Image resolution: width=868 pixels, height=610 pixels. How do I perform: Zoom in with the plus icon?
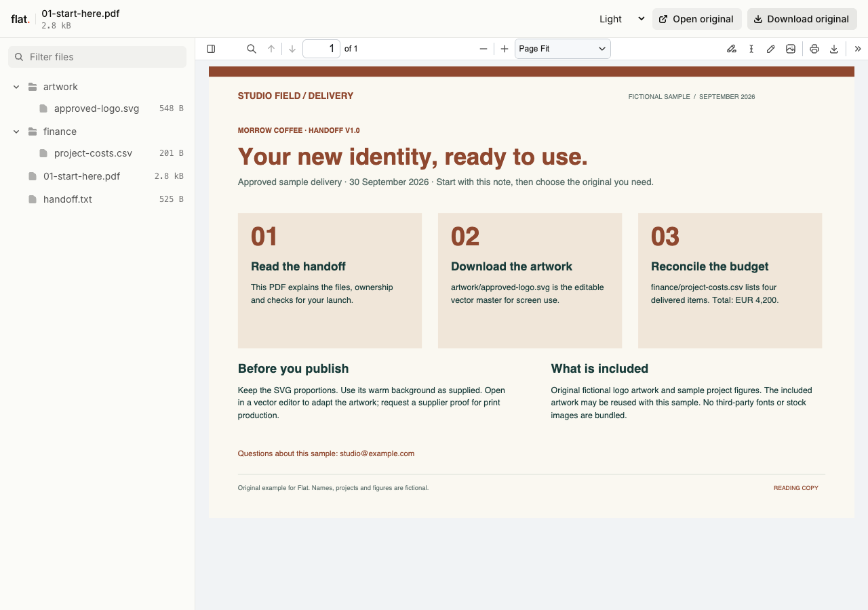[x=505, y=49]
